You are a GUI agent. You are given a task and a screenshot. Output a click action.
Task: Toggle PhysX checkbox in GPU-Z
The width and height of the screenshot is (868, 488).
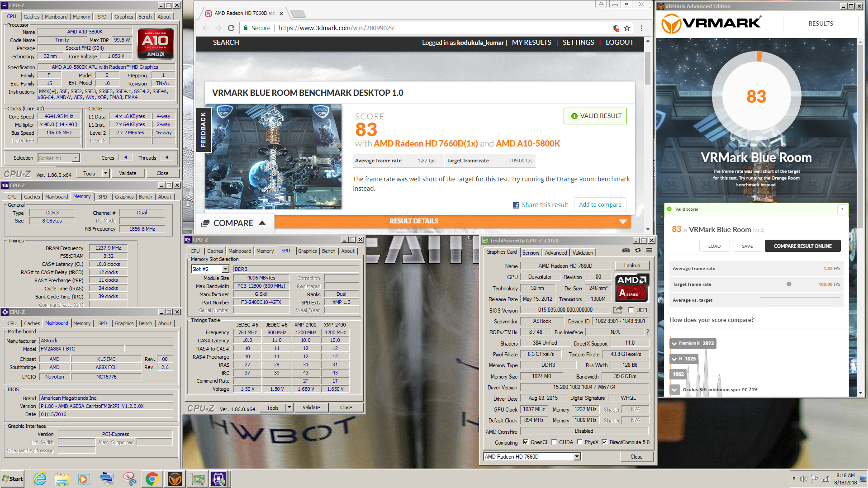point(579,442)
